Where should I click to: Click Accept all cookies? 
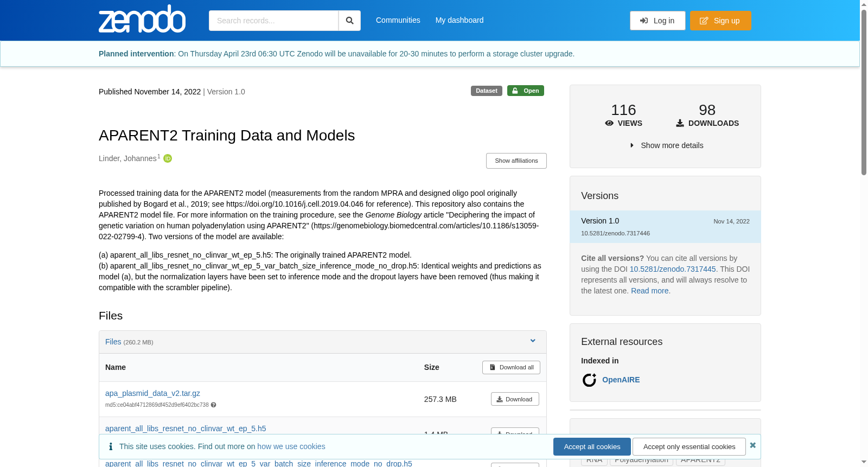(592, 446)
